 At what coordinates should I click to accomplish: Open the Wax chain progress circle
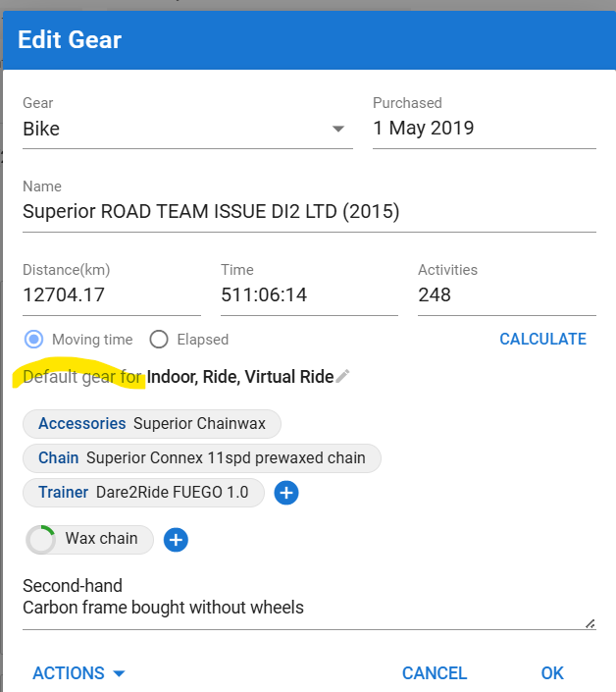[41, 539]
